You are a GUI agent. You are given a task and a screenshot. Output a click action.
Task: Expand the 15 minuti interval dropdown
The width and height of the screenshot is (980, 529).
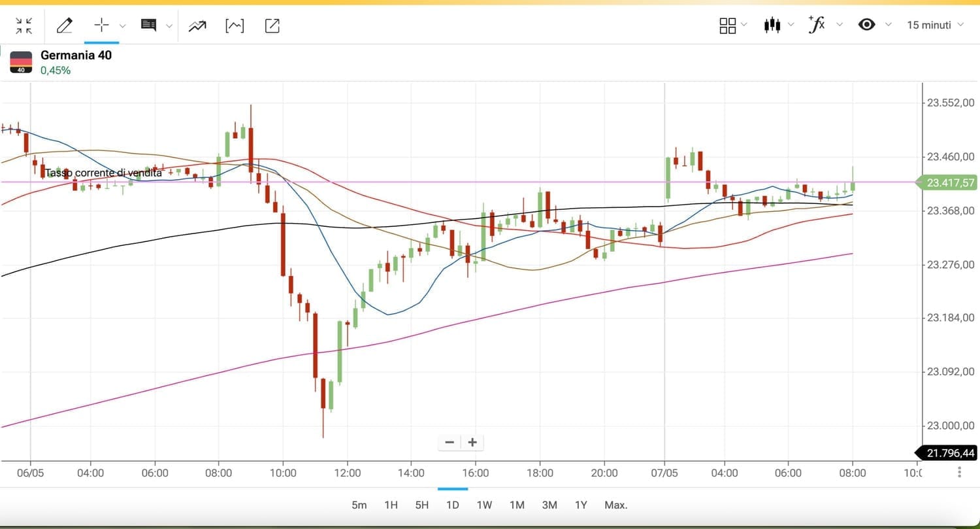[934, 25]
